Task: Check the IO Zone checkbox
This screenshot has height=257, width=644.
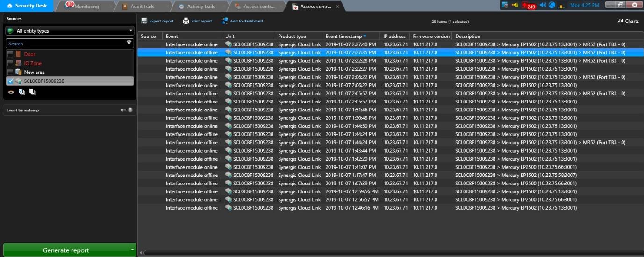Action: point(10,63)
